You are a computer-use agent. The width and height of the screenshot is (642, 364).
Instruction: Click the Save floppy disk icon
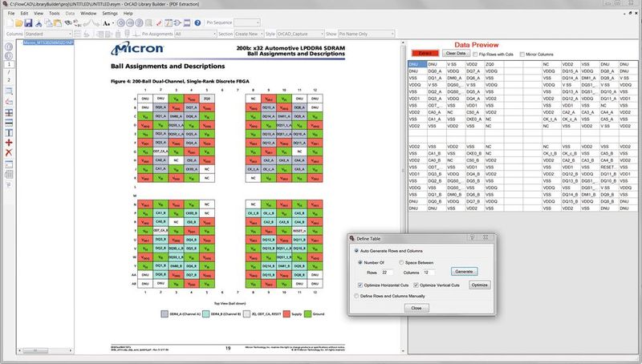coord(28,23)
